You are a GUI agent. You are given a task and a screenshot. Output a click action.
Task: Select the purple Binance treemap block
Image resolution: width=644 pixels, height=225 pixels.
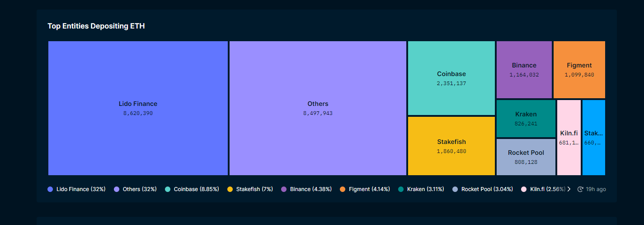coord(524,69)
